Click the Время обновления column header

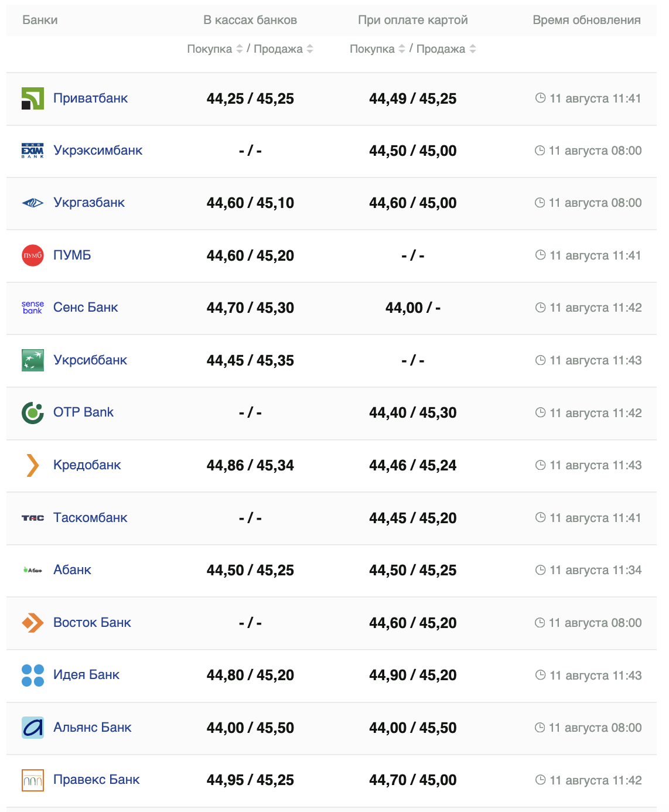[586, 20]
